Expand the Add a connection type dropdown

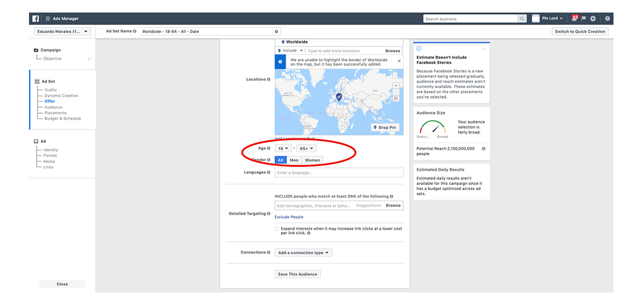pos(304,252)
